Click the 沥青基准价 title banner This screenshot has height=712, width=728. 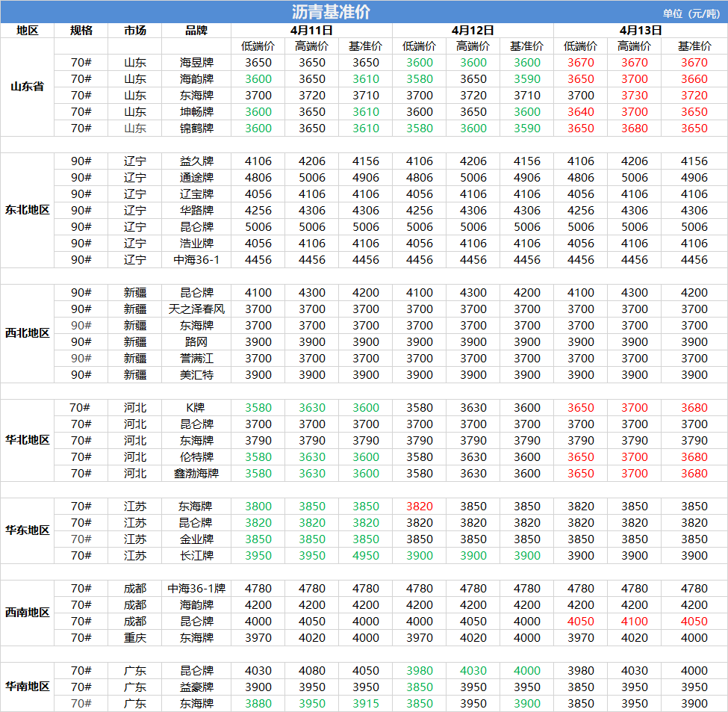coord(331,12)
